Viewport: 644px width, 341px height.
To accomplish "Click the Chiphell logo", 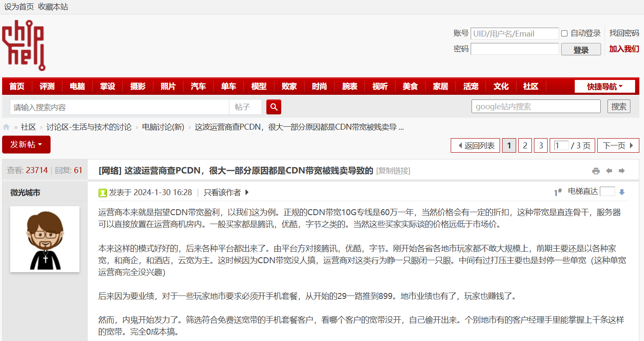I will point(24,45).
